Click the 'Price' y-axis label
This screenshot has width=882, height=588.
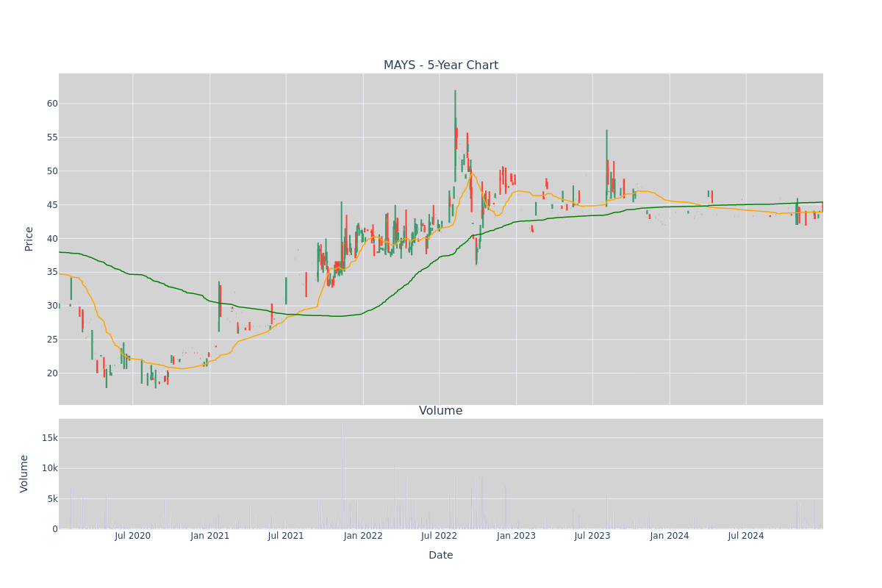click(29, 239)
